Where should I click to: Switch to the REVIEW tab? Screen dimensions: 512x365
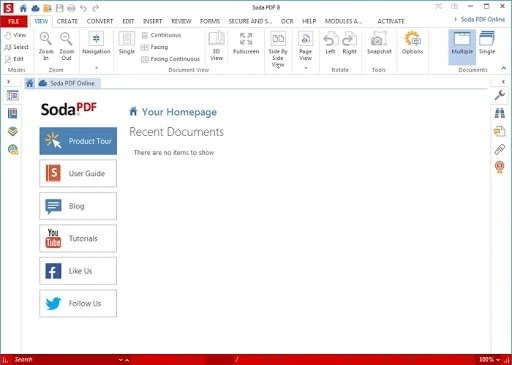tap(181, 21)
